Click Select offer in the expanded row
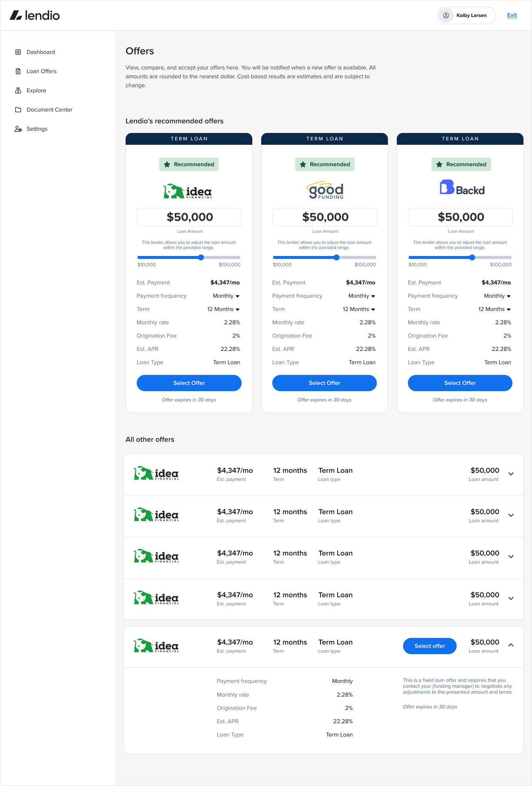Viewport: 532px width, 786px height. tap(430, 646)
